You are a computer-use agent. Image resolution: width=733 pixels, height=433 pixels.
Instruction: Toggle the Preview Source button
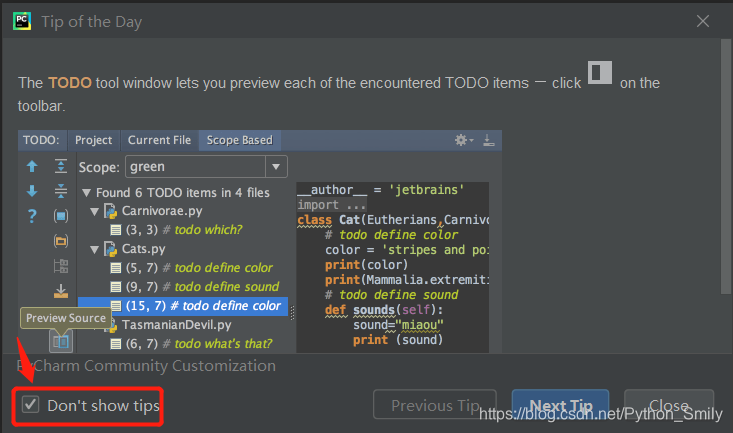(61, 341)
